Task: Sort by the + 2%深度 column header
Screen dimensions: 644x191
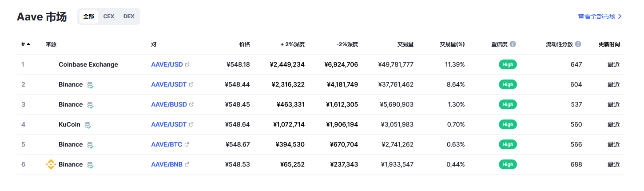Action: pos(292,44)
